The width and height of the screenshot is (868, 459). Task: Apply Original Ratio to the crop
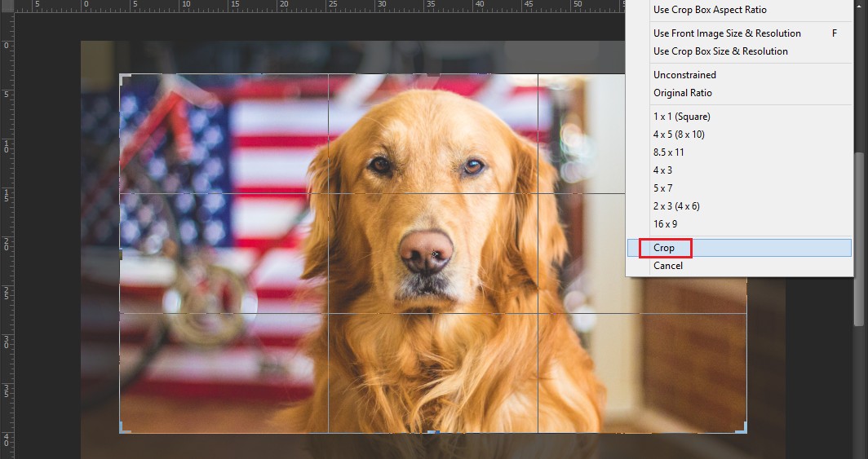(682, 93)
